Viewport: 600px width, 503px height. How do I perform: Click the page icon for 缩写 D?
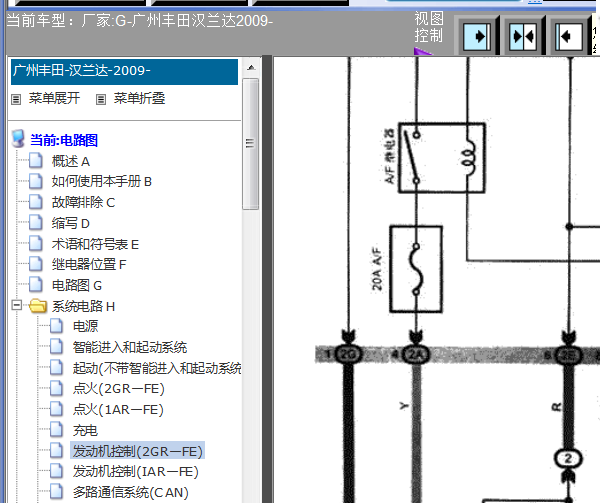coord(36,223)
